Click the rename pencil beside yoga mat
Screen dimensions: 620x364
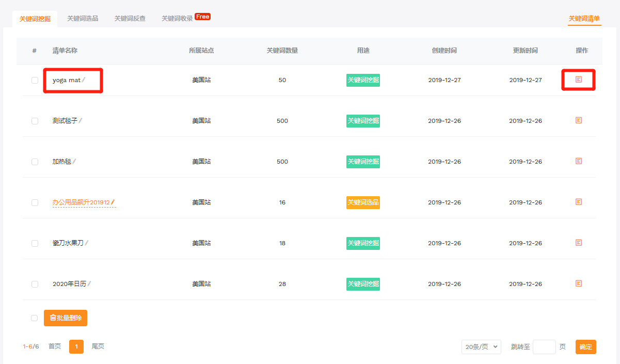point(84,80)
